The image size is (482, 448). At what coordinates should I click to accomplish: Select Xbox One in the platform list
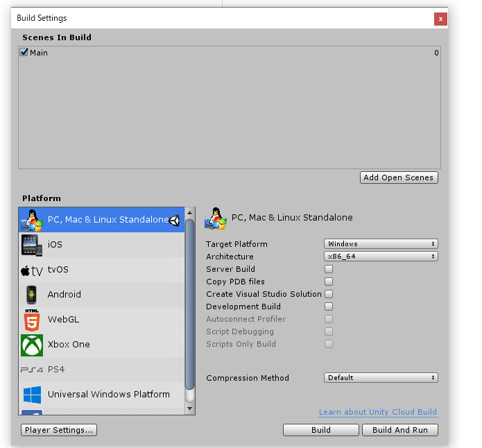[x=101, y=345]
